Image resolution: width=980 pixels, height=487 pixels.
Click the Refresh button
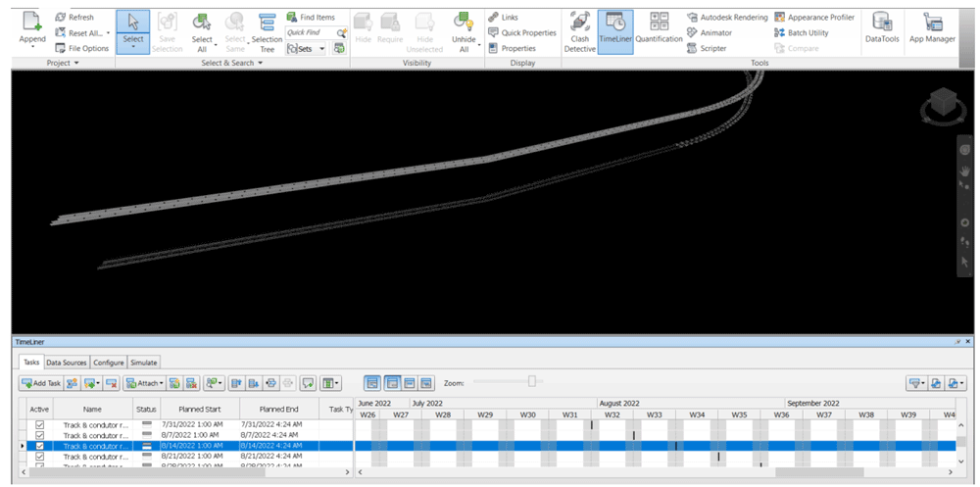(75, 18)
